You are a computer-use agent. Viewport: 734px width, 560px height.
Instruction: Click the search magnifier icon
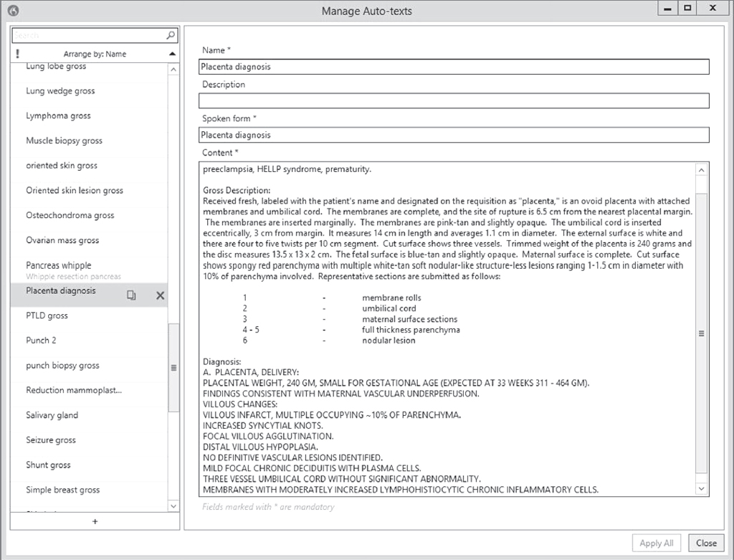(171, 35)
